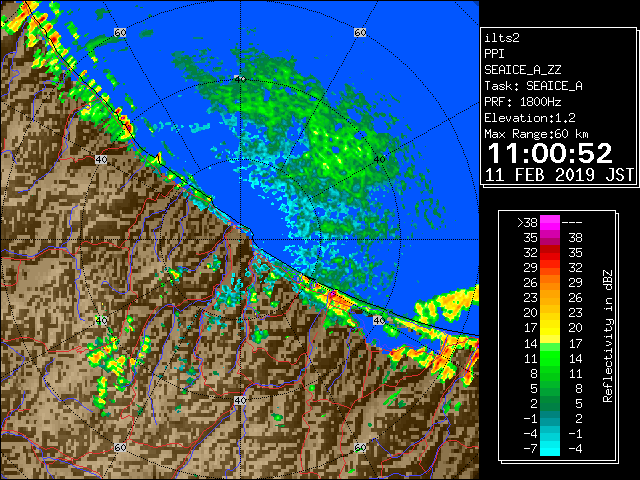Click the '2' value in legend's left column

tap(534, 403)
